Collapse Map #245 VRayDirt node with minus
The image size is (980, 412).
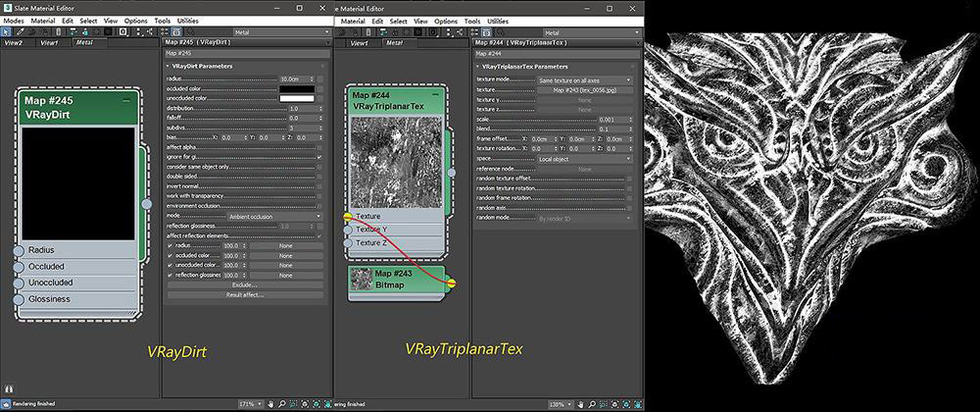(126, 100)
